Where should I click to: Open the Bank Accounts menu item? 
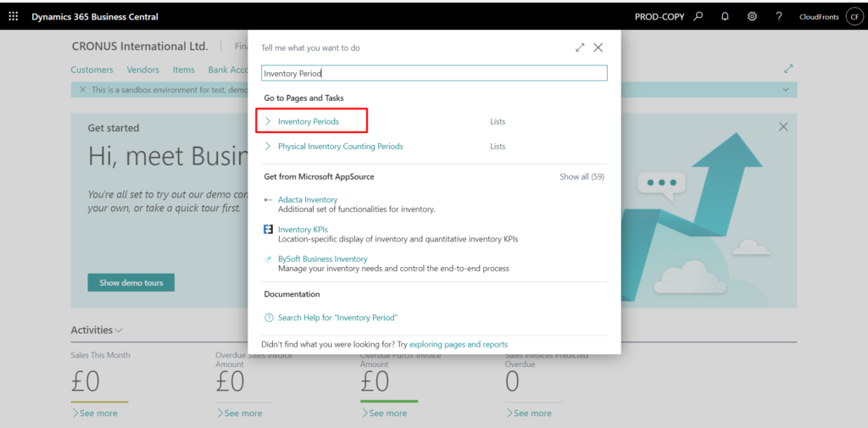(227, 69)
